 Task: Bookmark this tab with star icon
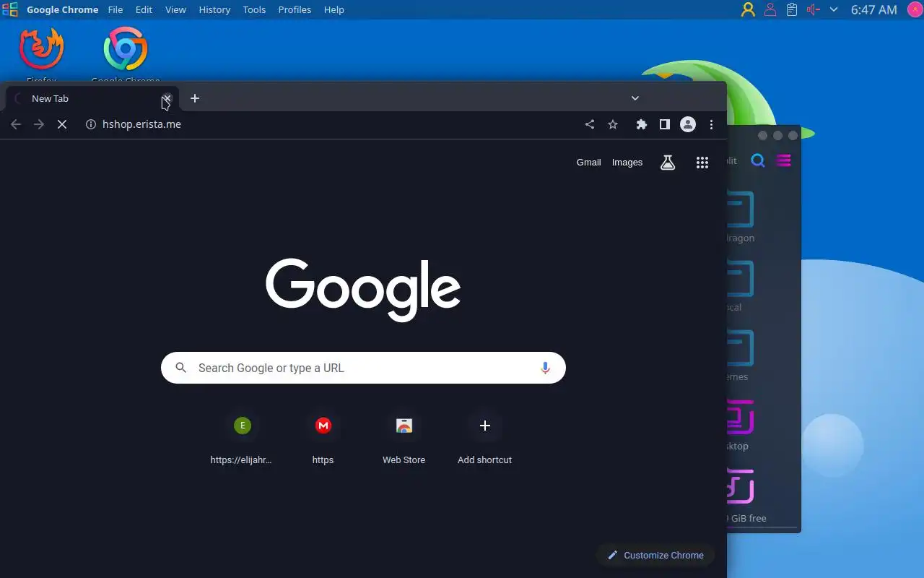tap(613, 124)
